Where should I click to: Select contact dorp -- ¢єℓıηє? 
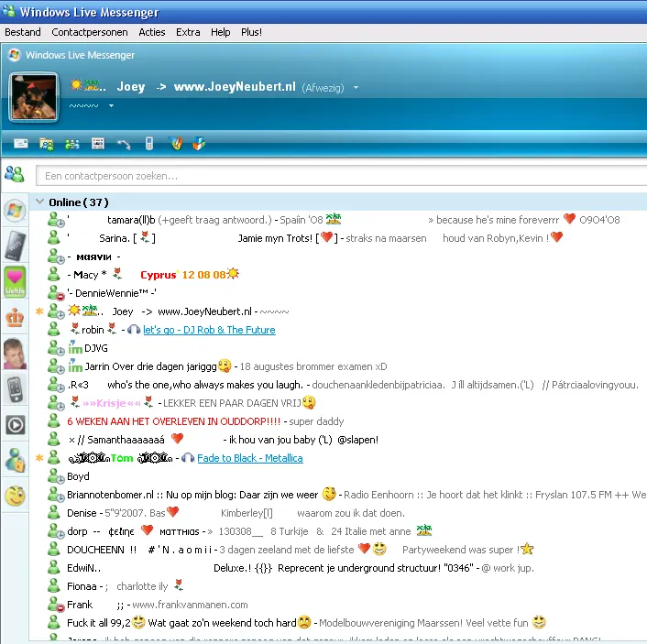[338, 531]
